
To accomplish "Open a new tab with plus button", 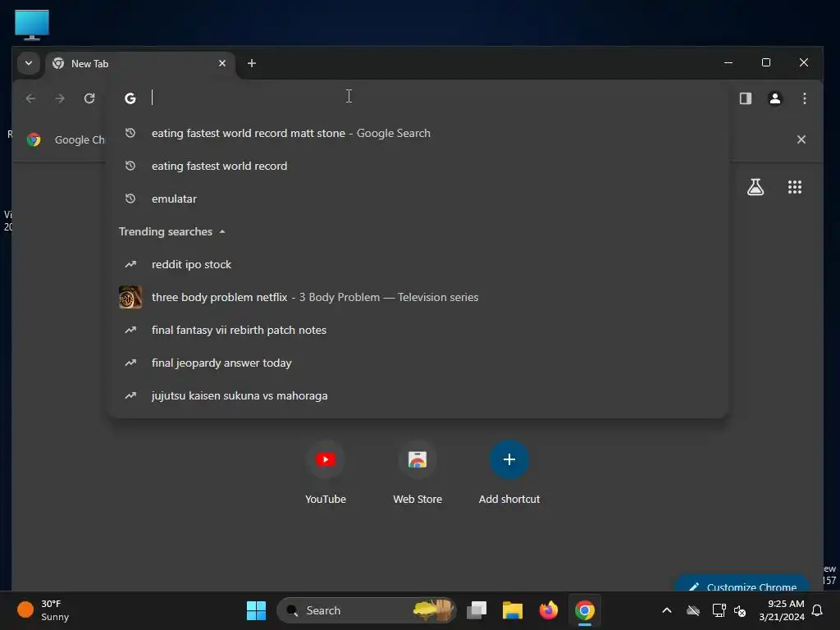I will pos(251,63).
